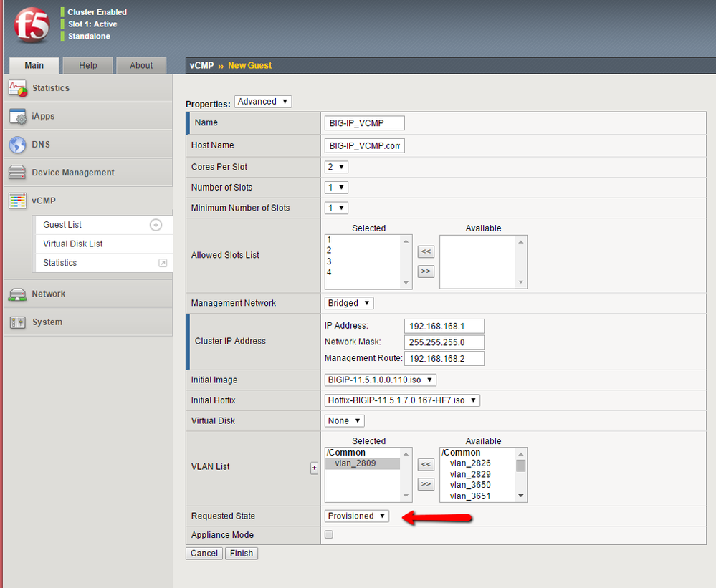Click plus icon next to Guest List
The image size is (716, 588).
[x=156, y=225]
